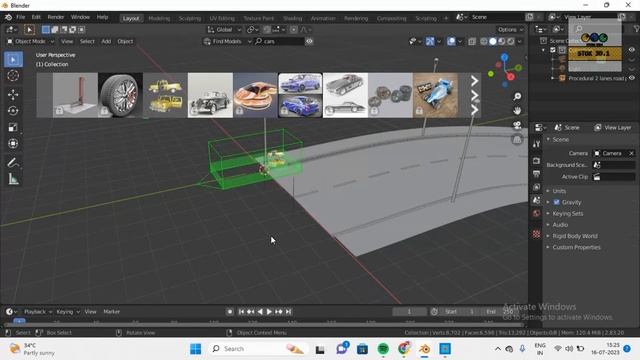The width and height of the screenshot is (640, 360).
Task: Select wireframe viewport shading mode
Action: click(484, 41)
